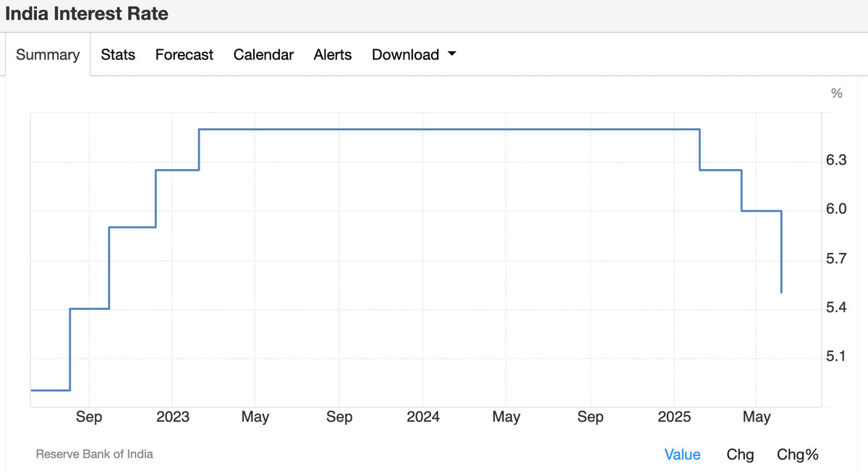
Task: Click the percent unit symbol above axis
Action: pos(837,93)
